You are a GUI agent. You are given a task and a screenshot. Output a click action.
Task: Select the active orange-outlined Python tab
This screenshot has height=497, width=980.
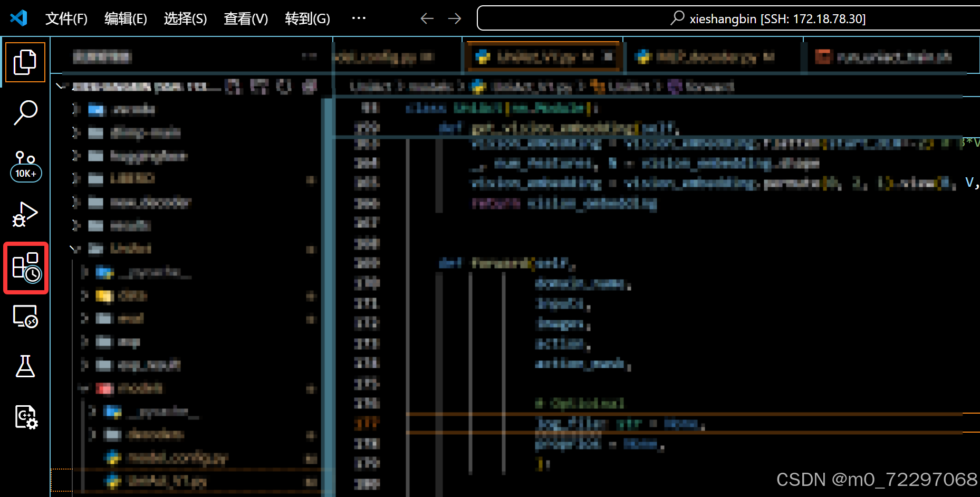pos(543,57)
